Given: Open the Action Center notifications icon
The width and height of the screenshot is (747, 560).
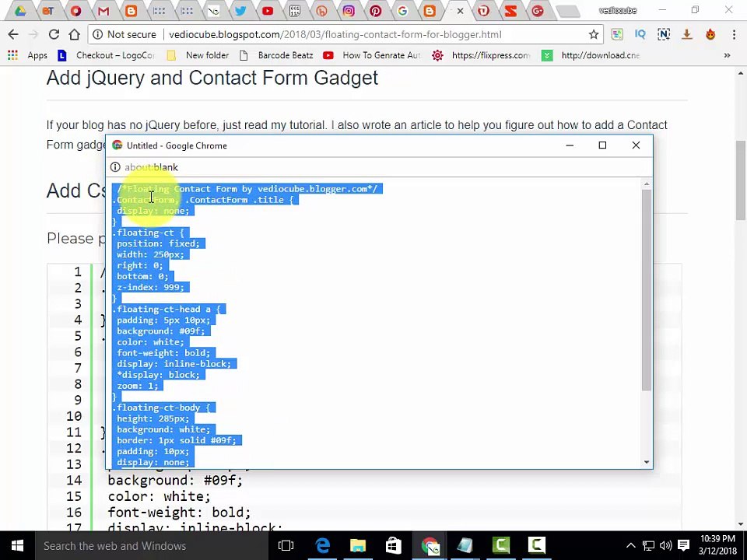Looking at the screenshot, I should tap(684, 546).
